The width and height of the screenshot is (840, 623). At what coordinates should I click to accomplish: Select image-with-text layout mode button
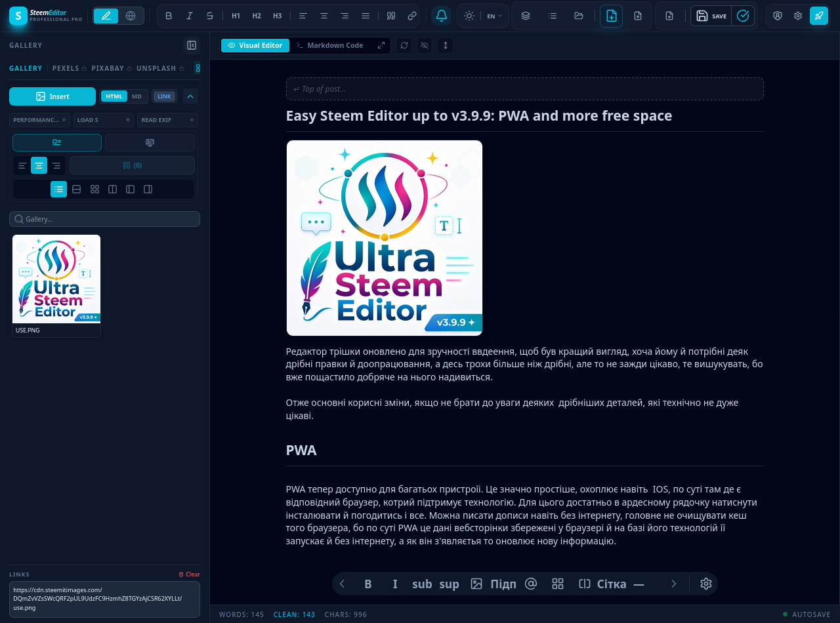(57, 142)
